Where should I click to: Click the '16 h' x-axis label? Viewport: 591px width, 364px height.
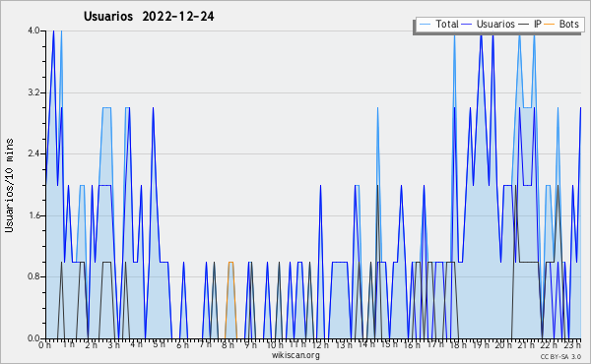click(412, 344)
